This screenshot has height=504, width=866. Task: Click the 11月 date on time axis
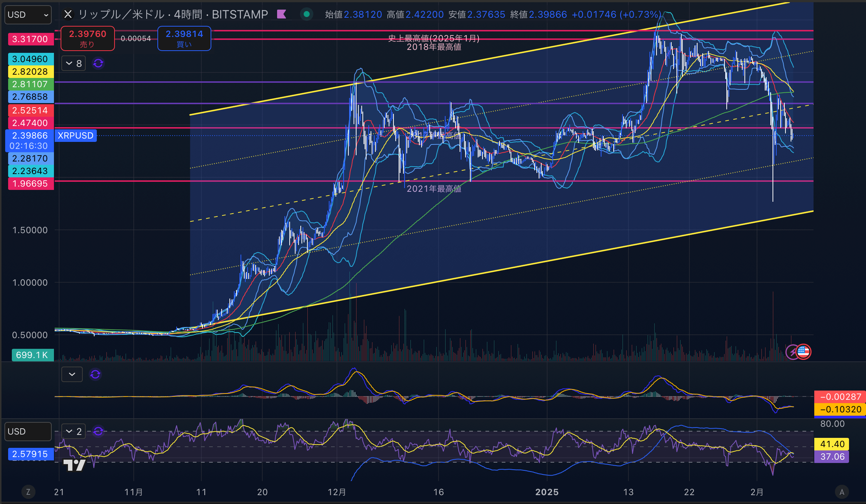point(134,492)
